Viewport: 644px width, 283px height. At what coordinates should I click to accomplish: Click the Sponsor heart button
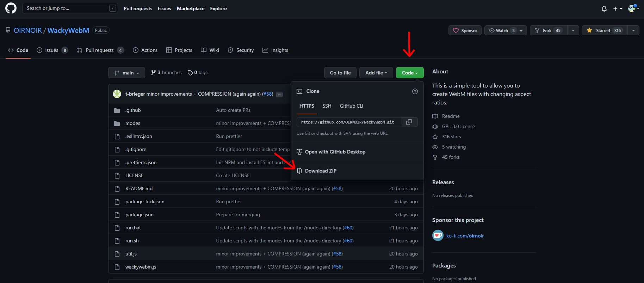pyautogui.click(x=465, y=30)
